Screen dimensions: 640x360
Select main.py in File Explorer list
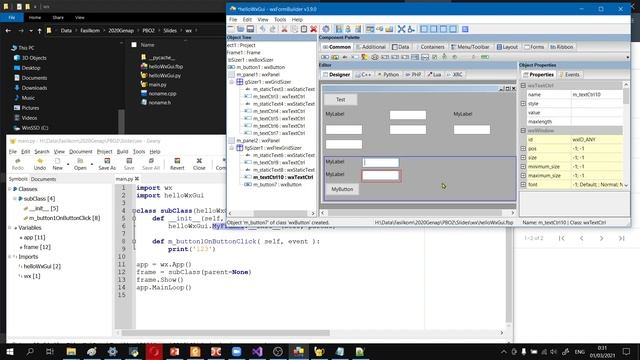pos(157,84)
